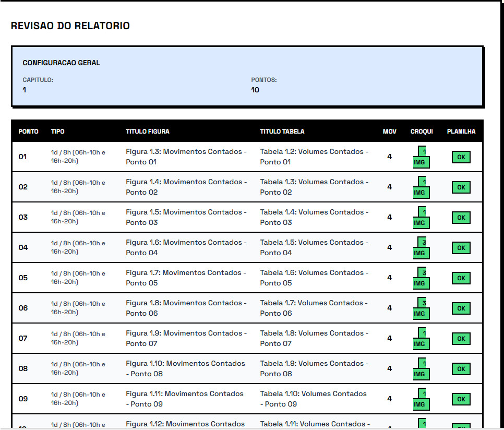Click the OK planilha badge in row 07
The width and height of the screenshot is (504, 430).
[461, 338]
